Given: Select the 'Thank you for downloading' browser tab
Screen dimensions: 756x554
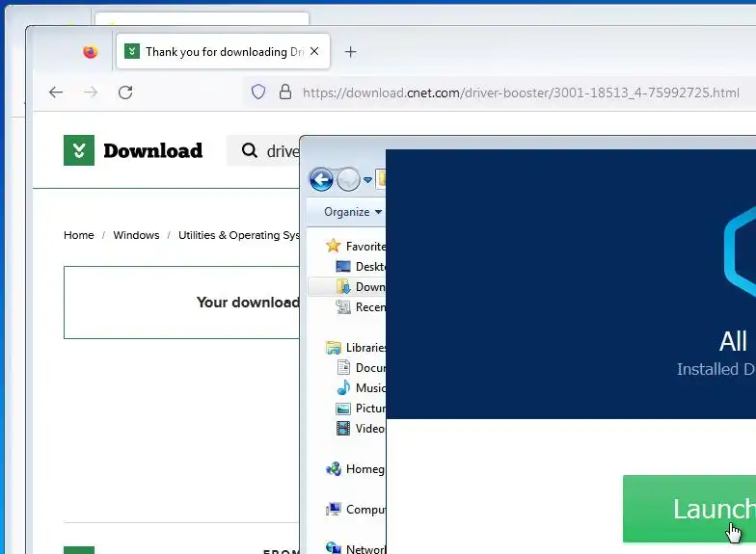Looking at the screenshot, I should pos(224,52).
